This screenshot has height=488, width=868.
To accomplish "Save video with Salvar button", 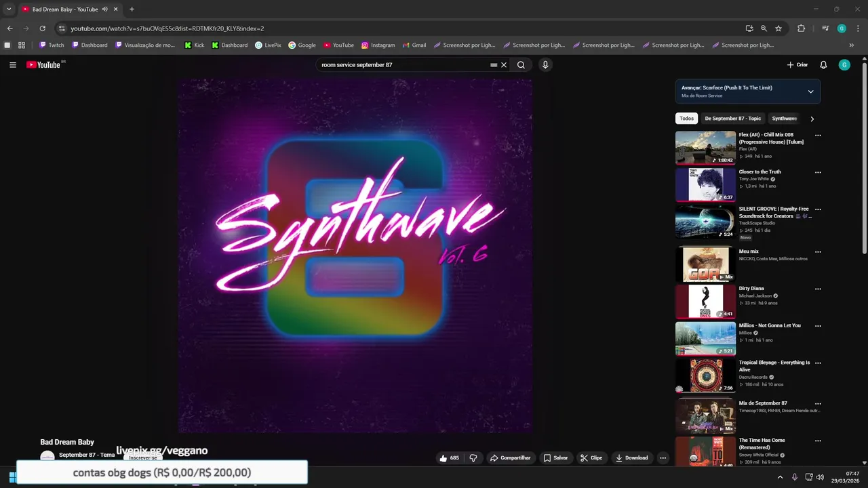I will tap(555, 458).
